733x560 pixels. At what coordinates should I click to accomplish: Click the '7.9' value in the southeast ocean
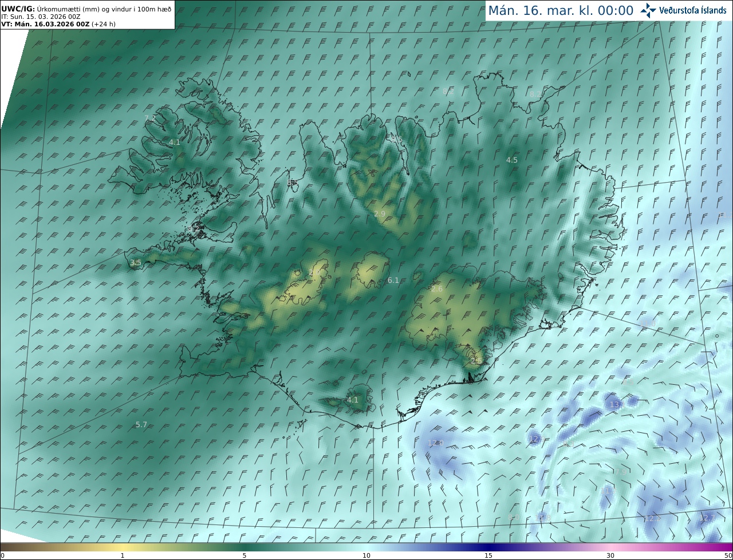tap(621, 472)
